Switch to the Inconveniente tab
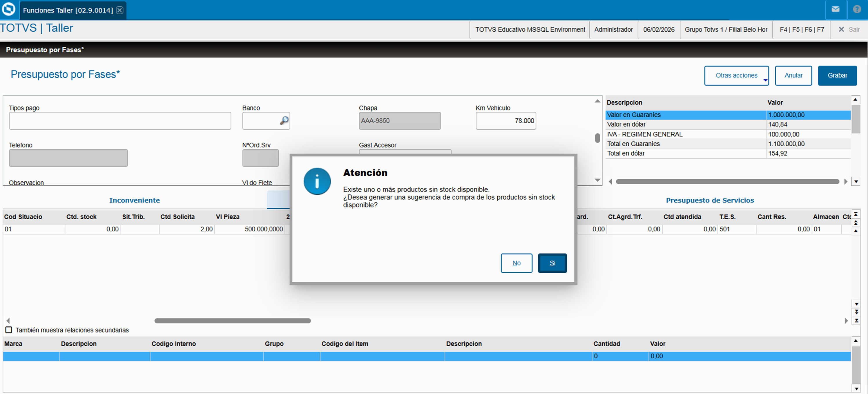868x394 pixels. pos(135,200)
